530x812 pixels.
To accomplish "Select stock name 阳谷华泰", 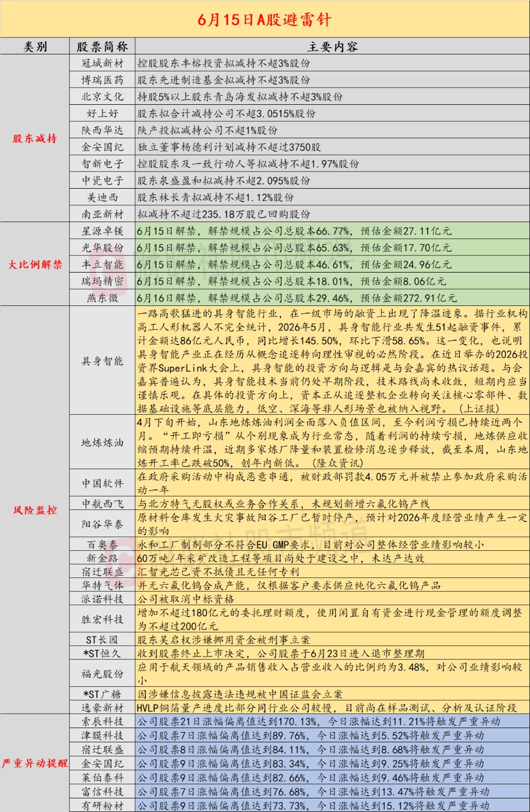I will pos(102,524).
